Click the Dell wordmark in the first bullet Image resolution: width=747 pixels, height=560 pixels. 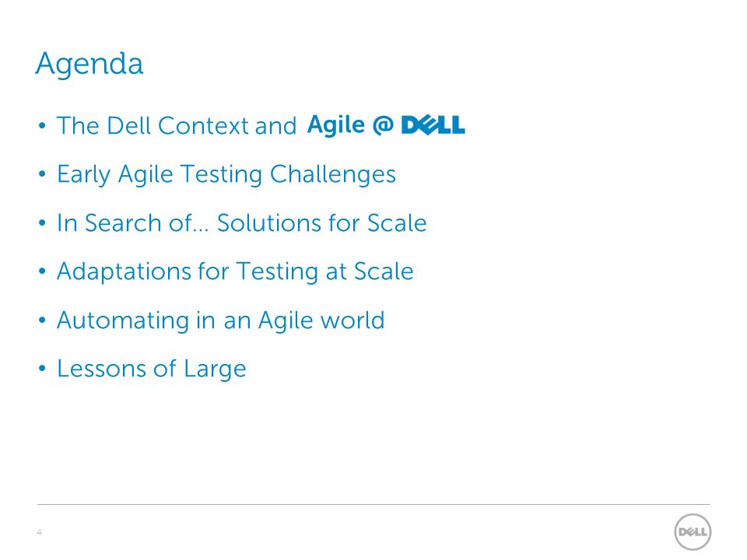coord(433,125)
